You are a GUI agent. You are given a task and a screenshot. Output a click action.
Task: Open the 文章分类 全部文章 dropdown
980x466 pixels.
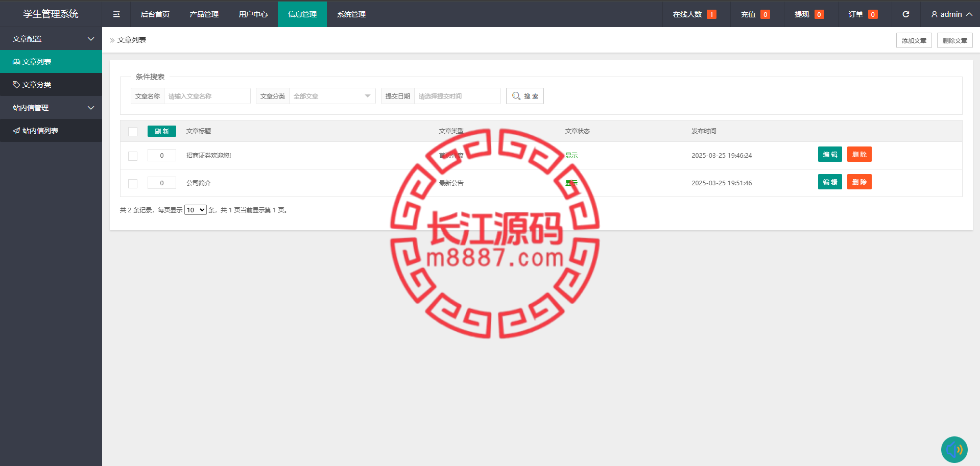[x=332, y=96]
